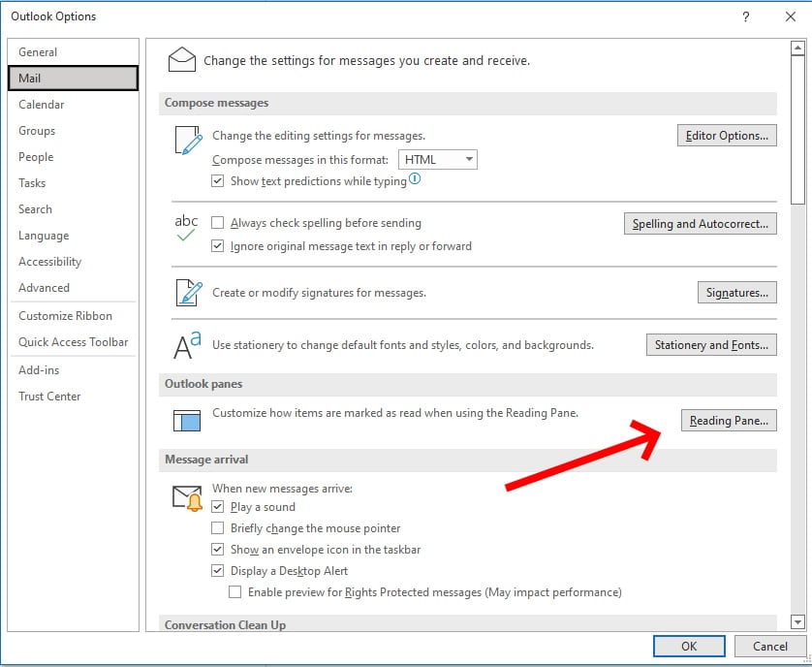Enable Always check spelling before sending

click(219, 223)
